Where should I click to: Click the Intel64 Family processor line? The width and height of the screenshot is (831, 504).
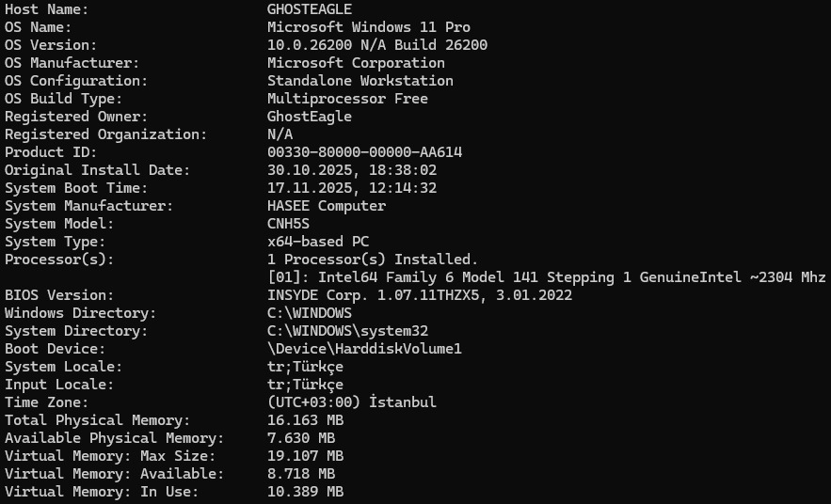coord(547,277)
